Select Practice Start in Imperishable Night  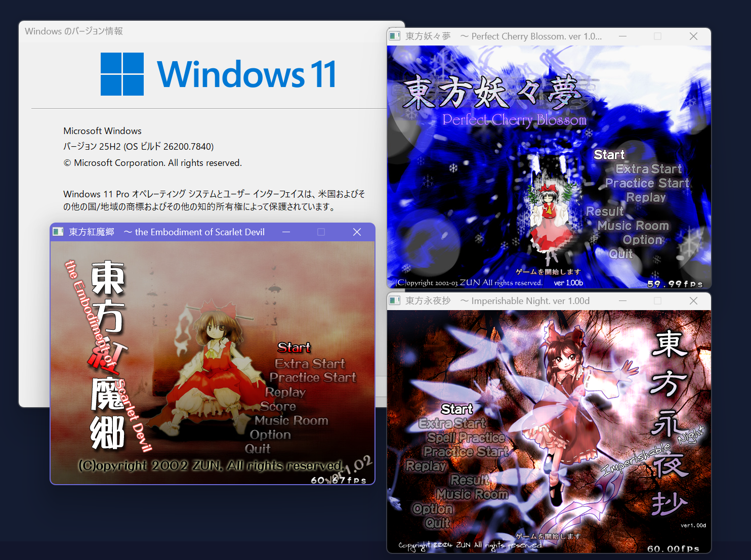(x=466, y=452)
